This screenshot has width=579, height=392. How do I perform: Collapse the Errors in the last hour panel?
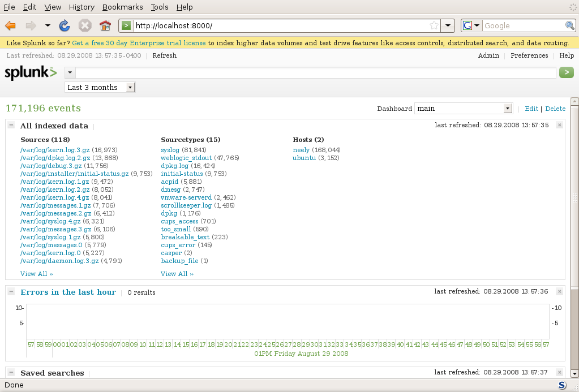click(11, 291)
